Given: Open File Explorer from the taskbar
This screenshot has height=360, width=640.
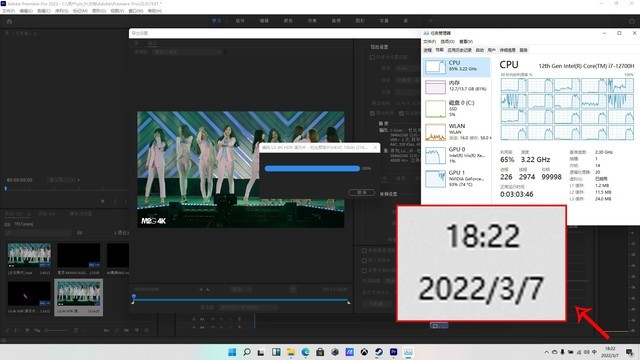Looking at the screenshot, I should click(x=291, y=352).
